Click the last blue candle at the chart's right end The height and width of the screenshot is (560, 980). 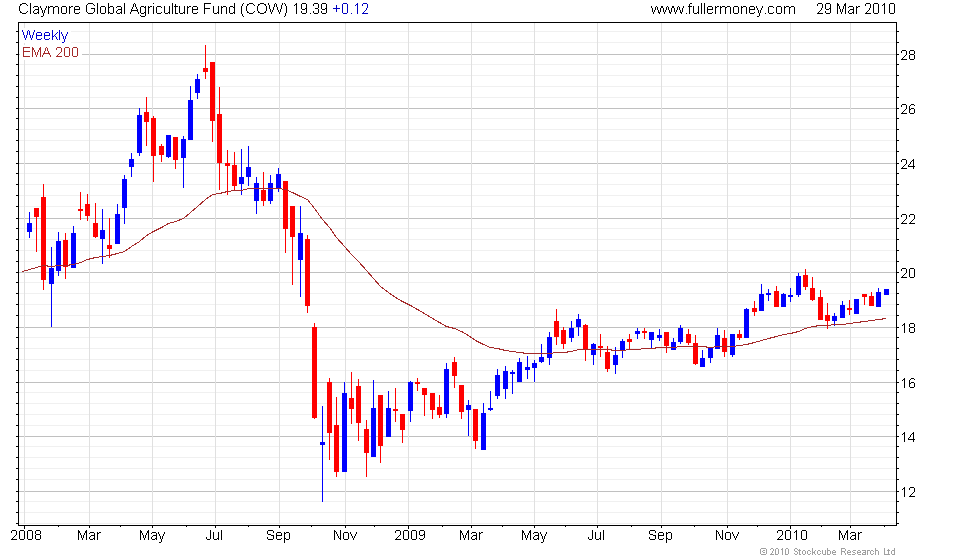coord(886,292)
